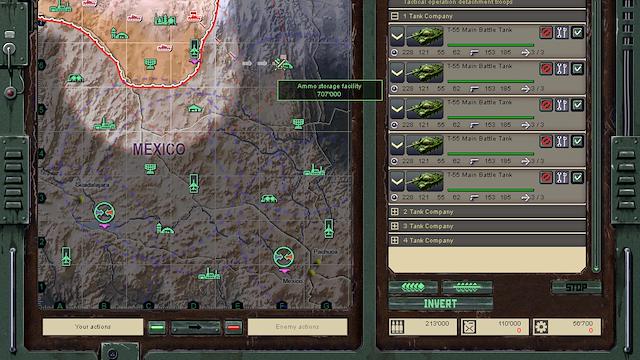Uncheck the first T-55 Main Battle Tank checkbox
Image resolution: width=640 pixels, height=360 pixels.
[x=577, y=33]
